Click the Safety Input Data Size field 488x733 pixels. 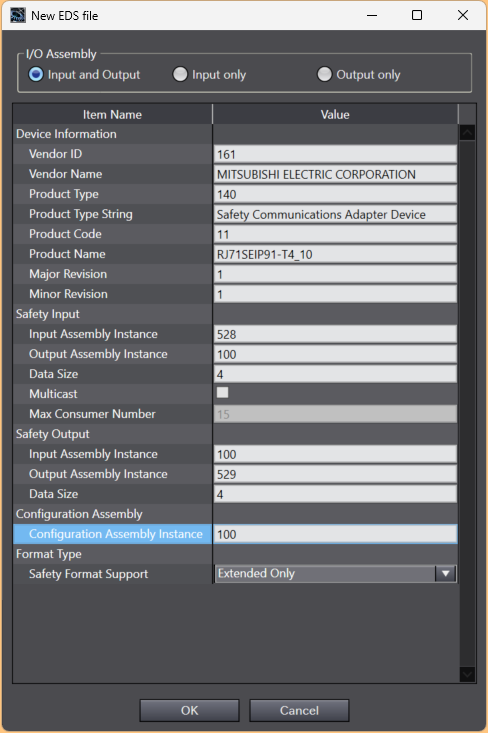(335, 374)
